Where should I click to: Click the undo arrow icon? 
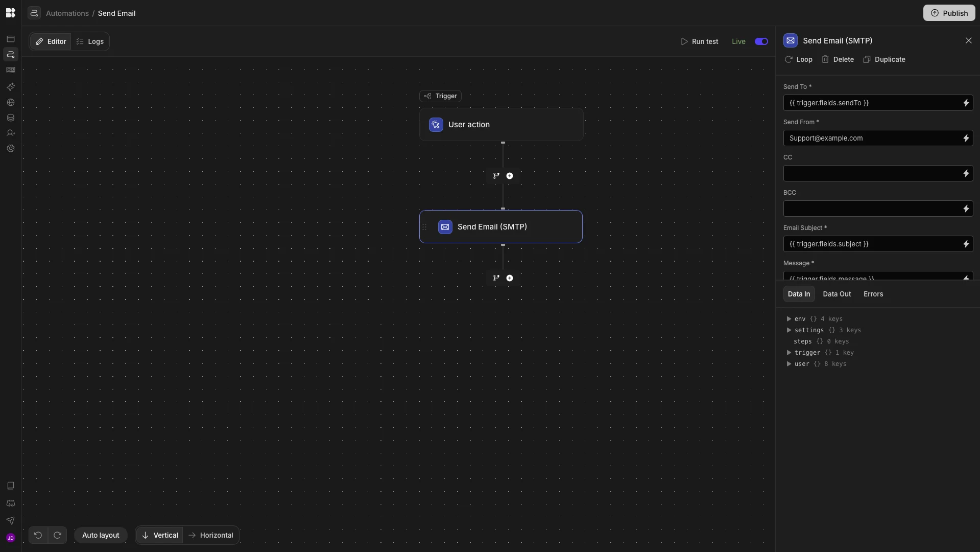point(37,535)
